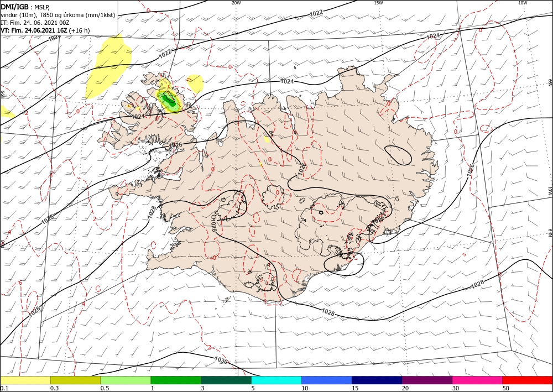Pick the dark green 3–5 legend swatch
The height and width of the screenshot is (392, 553).
click(x=226, y=380)
